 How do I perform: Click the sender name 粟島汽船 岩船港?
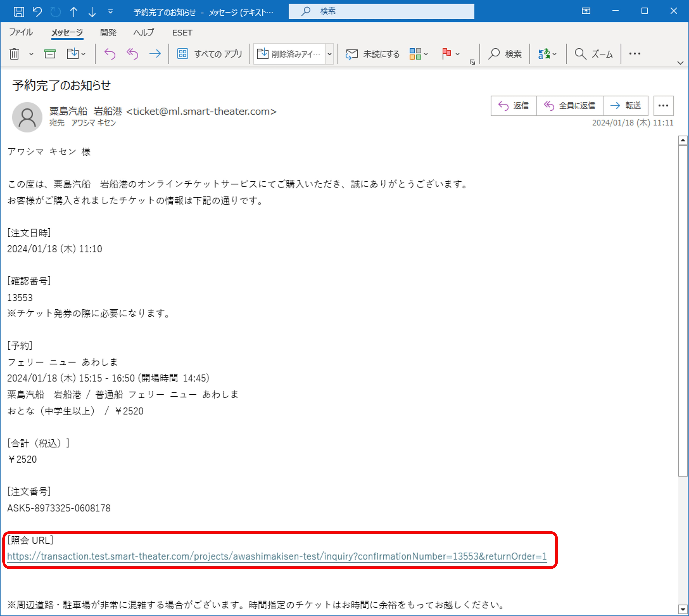[x=86, y=111]
